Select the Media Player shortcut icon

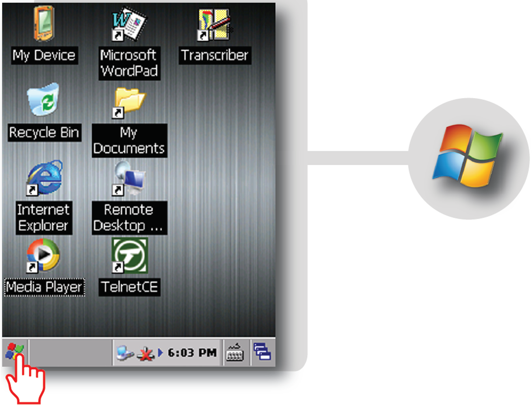pyautogui.click(x=43, y=256)
